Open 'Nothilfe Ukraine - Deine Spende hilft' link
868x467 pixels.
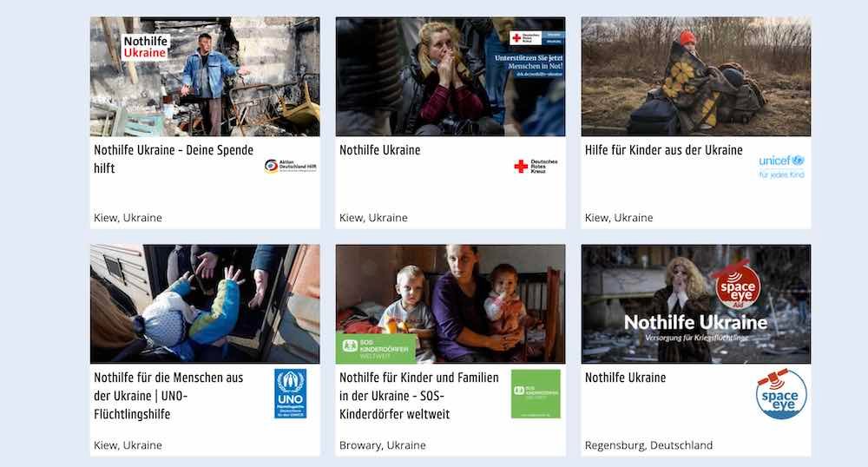[x=174, y=159]
